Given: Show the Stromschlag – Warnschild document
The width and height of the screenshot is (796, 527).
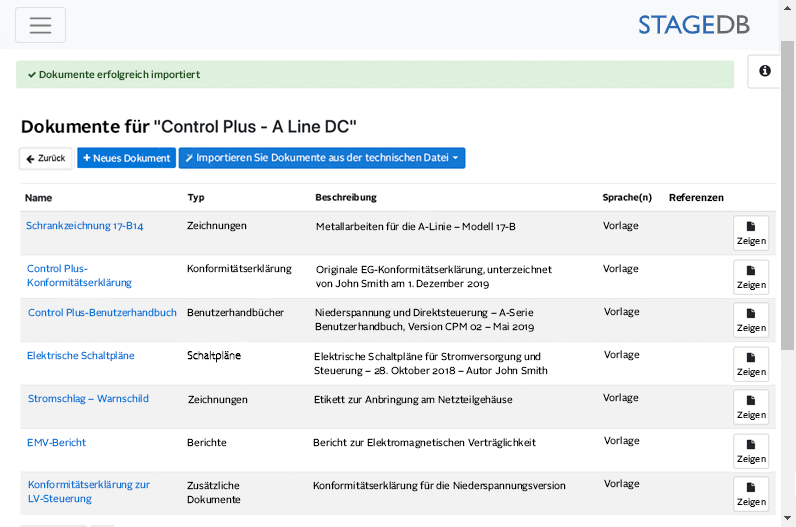Looking at the screenshot, I should click(750, 407).
